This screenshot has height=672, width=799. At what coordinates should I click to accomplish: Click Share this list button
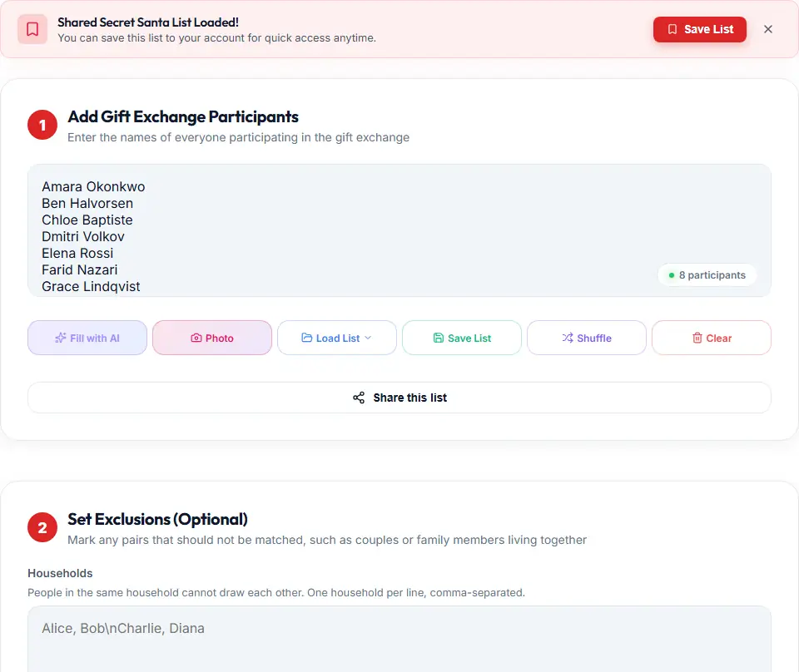(x=399, y=398)
